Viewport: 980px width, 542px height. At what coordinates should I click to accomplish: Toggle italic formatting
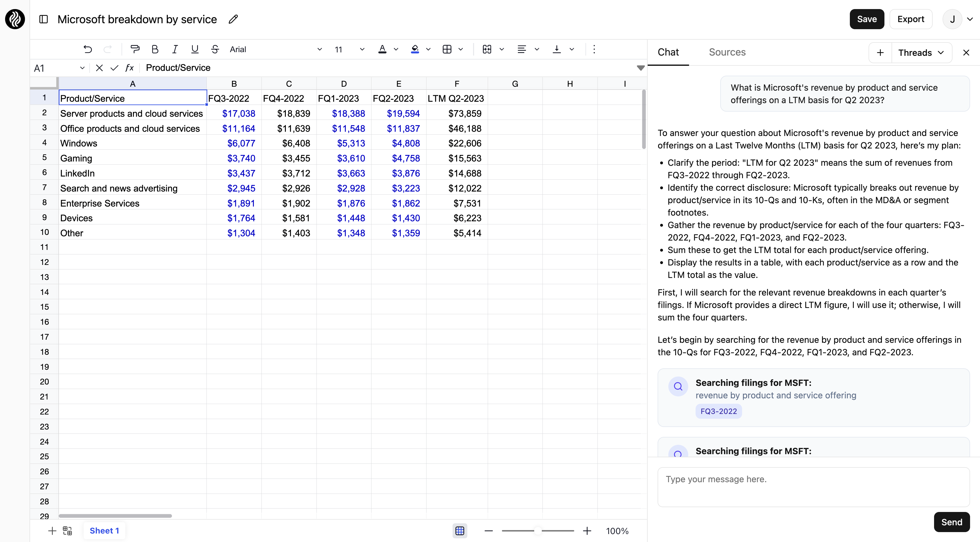coord(175,49)
